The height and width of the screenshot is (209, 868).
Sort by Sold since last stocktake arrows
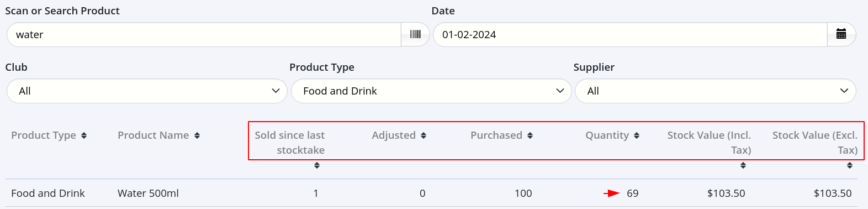(317, 165)
